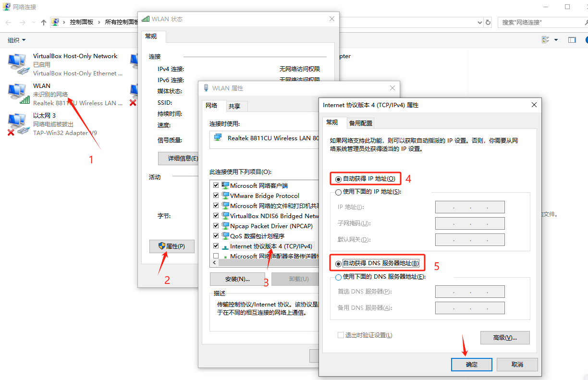This screenshot has width=588, height=380.
Task: Close the WLAN 状态 dialog
Action: click(x=331, y=19)
